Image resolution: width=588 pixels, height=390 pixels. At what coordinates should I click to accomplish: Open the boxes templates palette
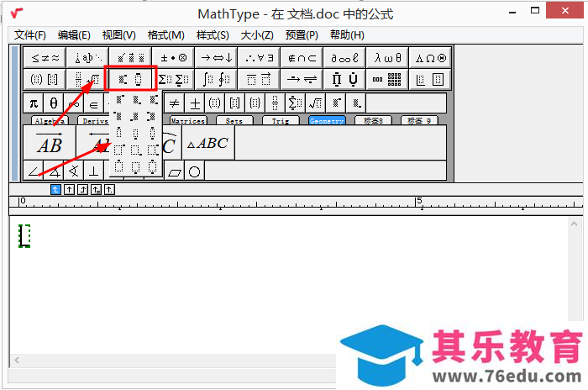tap(430, 79)
